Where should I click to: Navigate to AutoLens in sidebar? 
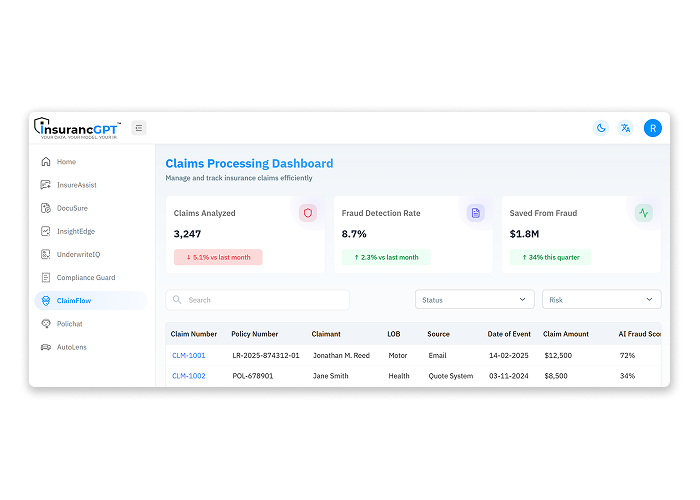tap(73, 347)
